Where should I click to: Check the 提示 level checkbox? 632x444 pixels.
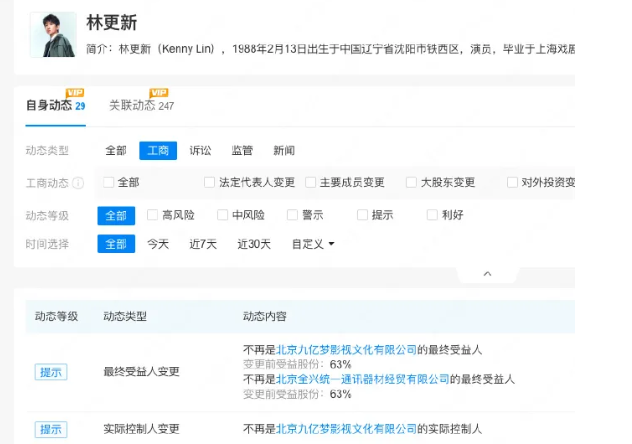(x=362, y=215)
